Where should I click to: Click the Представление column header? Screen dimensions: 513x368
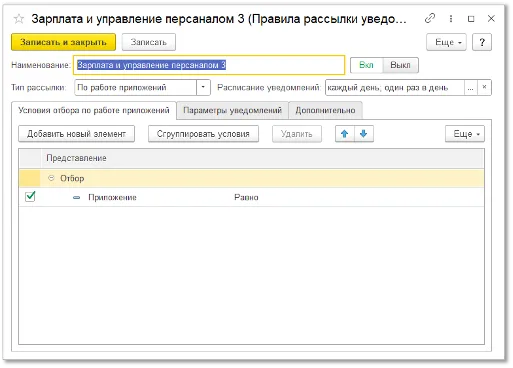(262, 158)
